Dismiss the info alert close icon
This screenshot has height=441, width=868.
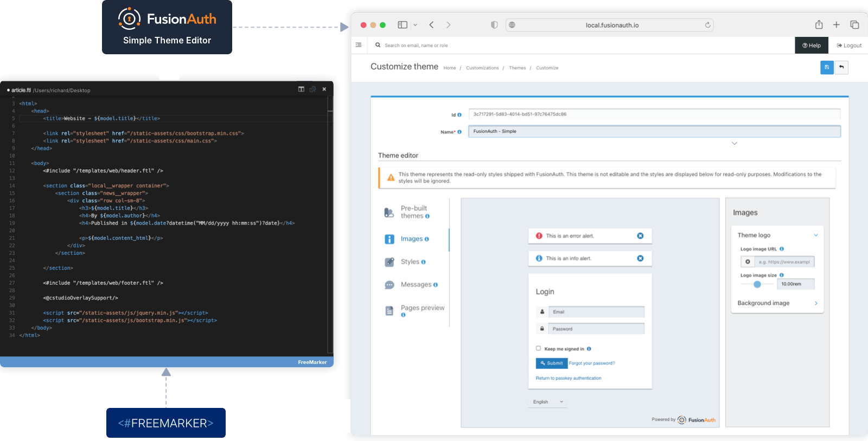pos(640,258)
